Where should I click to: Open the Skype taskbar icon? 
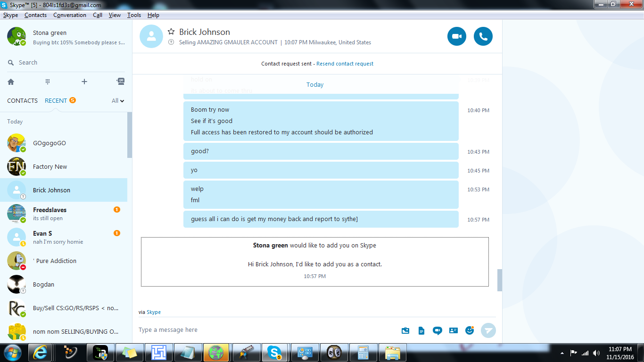tap(274, 353)
